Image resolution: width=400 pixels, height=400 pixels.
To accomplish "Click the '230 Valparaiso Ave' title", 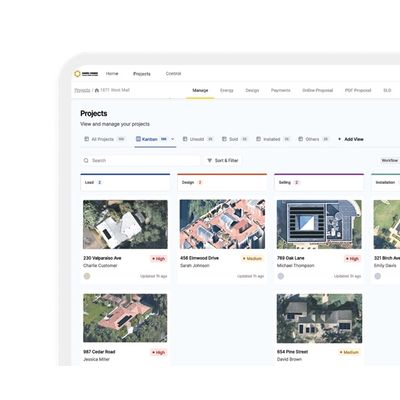I will (x=102, y=258).
